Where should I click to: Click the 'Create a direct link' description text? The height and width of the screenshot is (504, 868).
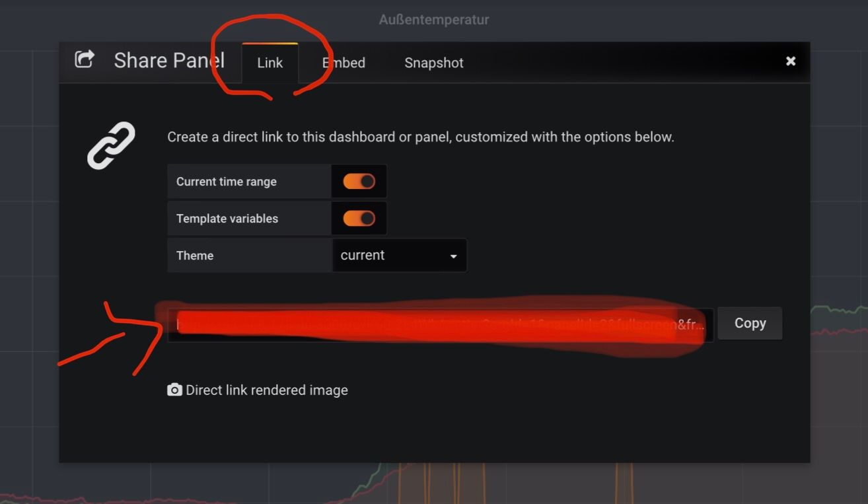tap(421, 137)
